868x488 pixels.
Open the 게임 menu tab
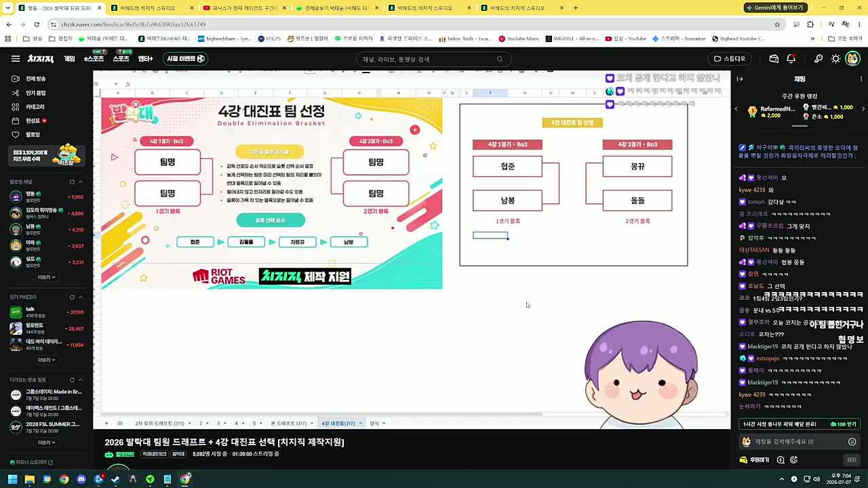(69, 59)
